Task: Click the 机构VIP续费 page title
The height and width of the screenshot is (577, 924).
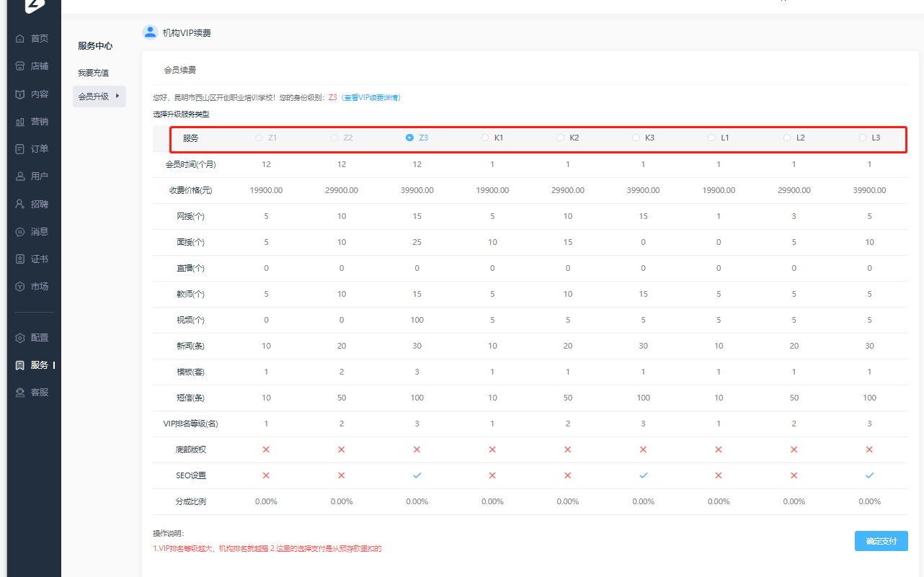Action: pyautogui.click(x=187, y=33)
